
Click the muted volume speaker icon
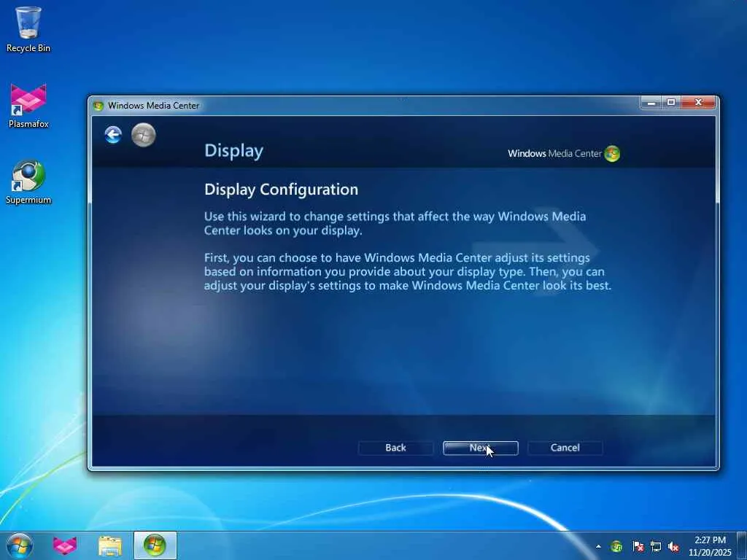click(x=673, y=547)
